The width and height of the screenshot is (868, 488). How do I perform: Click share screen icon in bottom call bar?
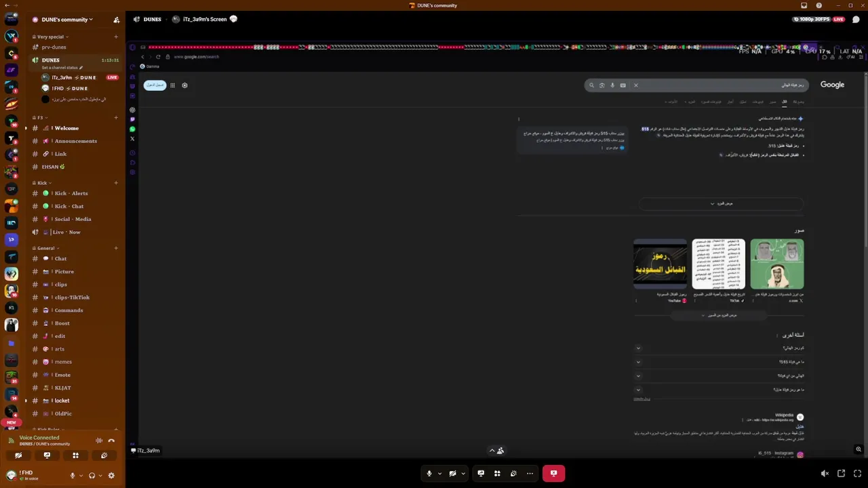(x=481, y=473)
